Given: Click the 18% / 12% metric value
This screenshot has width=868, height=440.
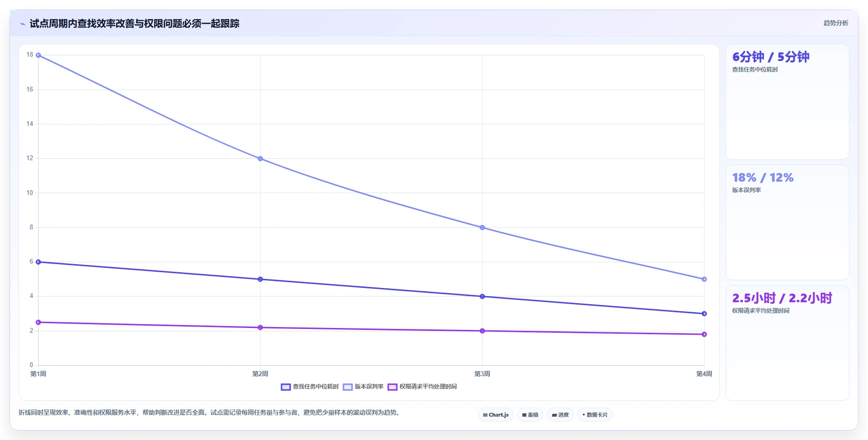Looking at the screenshot, I should [763, 178].
